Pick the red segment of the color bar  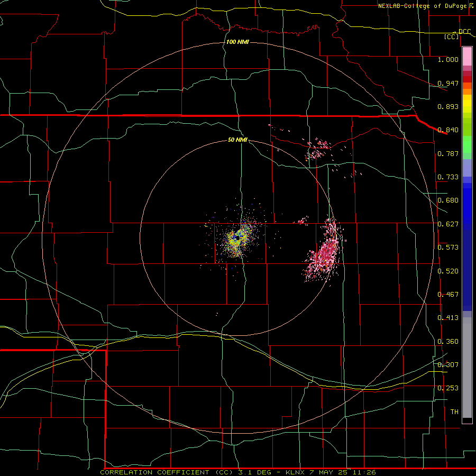click(467, 79)
